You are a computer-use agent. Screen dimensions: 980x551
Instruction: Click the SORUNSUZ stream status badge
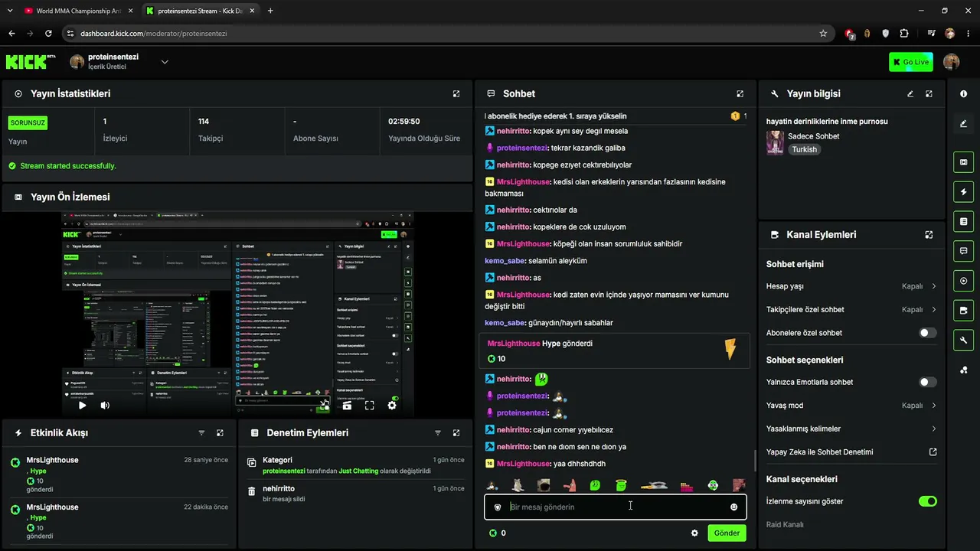click(x=28, y=122)
